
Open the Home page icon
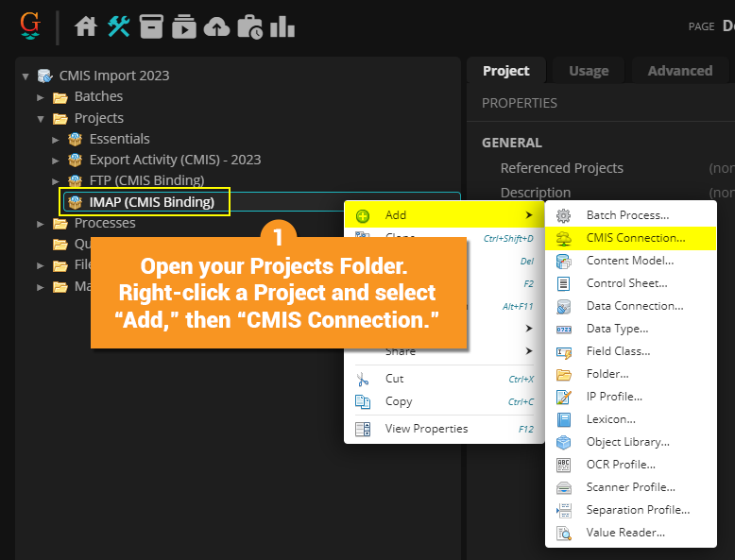pos(85,26)
